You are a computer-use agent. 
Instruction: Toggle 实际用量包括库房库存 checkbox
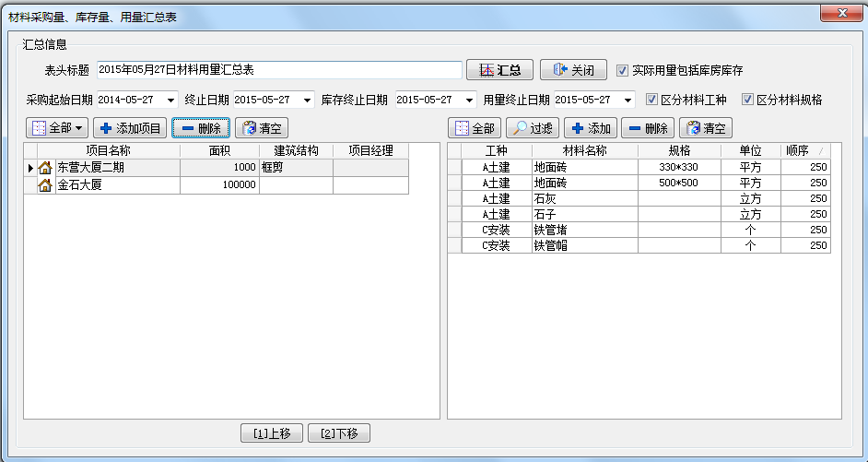623,70
